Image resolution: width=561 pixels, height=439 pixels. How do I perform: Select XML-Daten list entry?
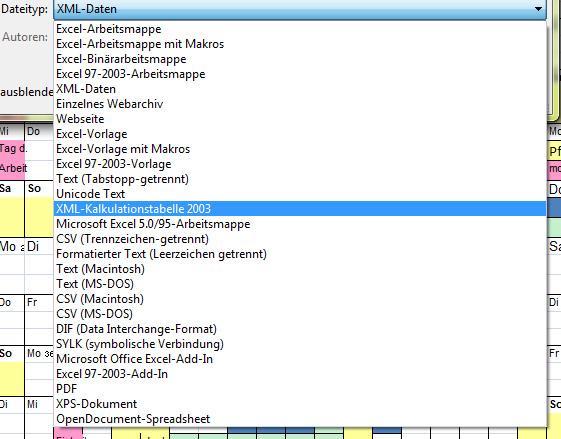[300, 89]
